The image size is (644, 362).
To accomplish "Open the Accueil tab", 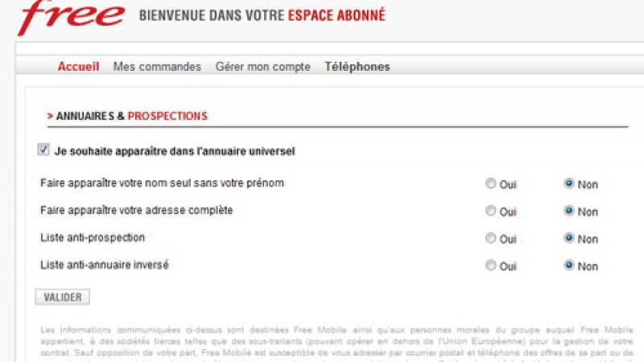I will (78, 67).
